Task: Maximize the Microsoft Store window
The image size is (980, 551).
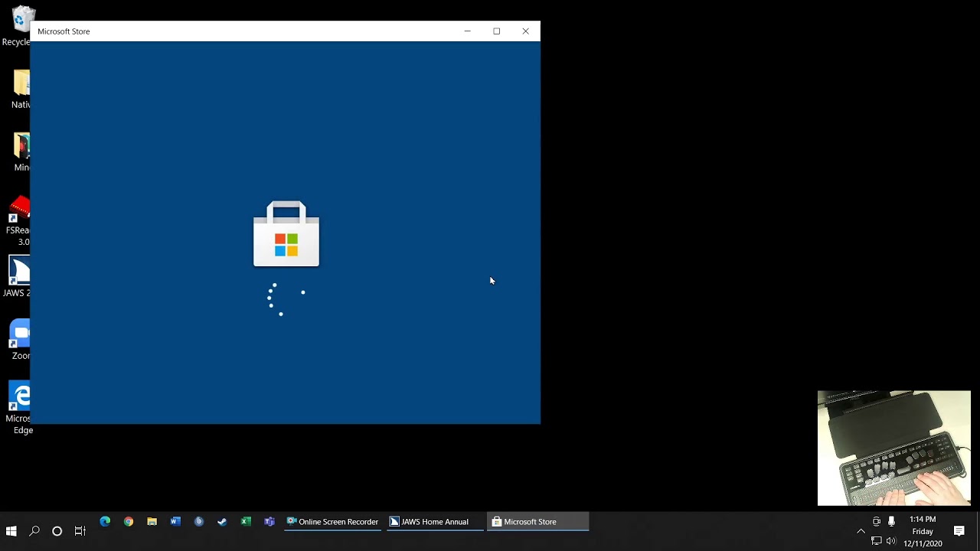Action: tap(496, 31)
